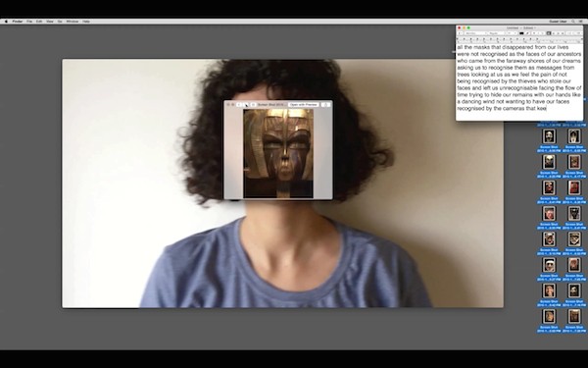Screen dimensions: 588x368
Task: Open the Go menu in menu bar
Action: (x=60, y=22)
